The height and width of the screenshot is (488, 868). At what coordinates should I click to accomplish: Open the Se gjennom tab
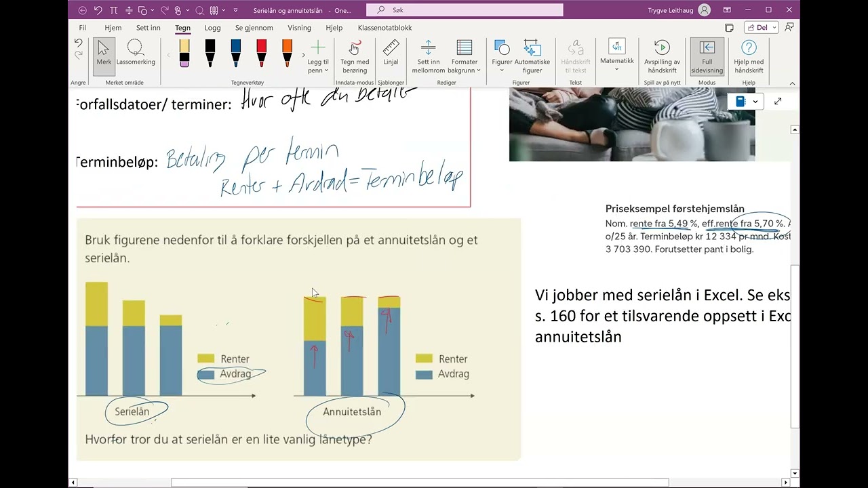[254, 28]
